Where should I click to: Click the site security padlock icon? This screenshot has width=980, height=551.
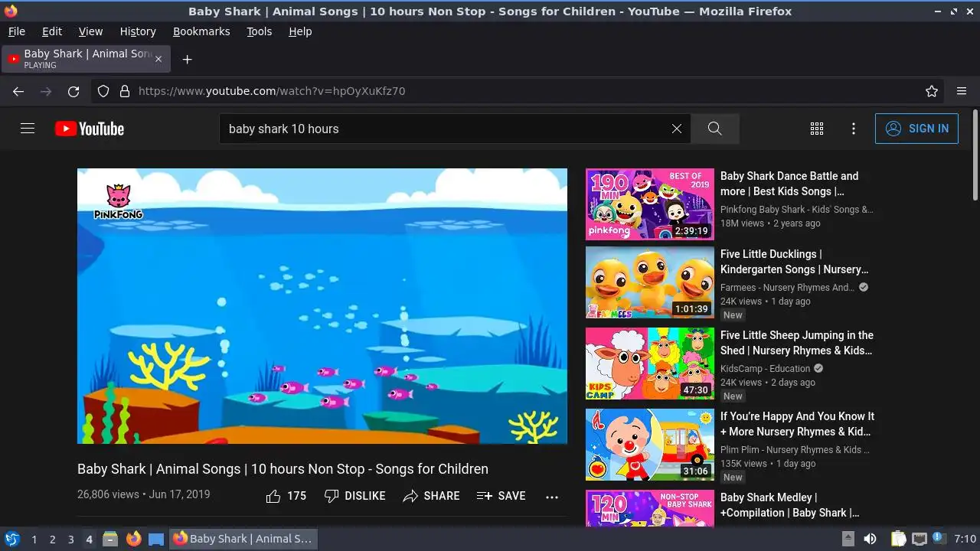coord(125,91)
